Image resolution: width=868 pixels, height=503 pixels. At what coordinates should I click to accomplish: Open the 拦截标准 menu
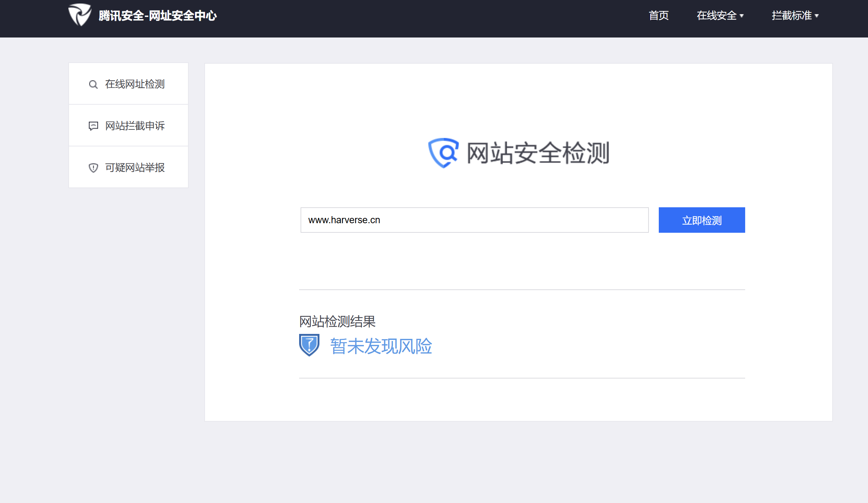(x=792, y=16)
